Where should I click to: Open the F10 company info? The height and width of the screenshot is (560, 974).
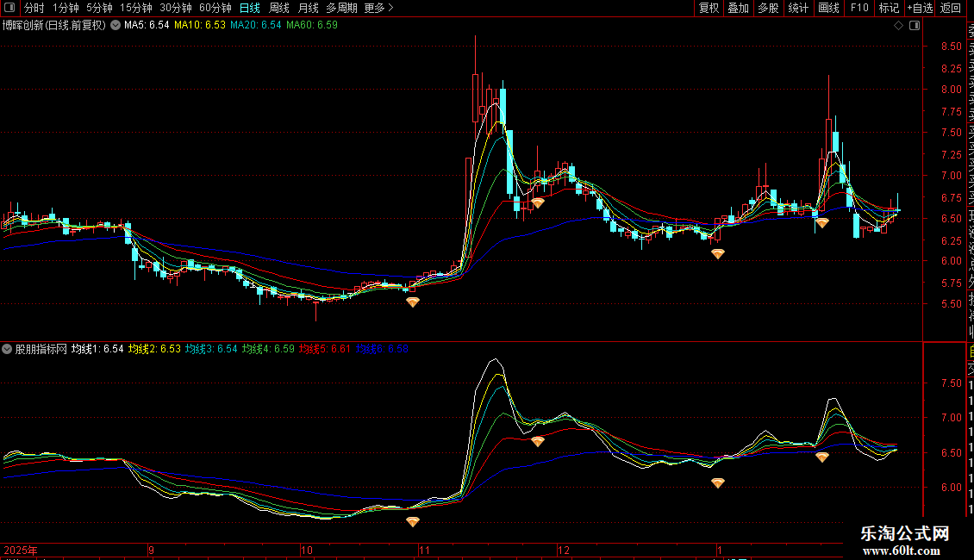[859, 8]
